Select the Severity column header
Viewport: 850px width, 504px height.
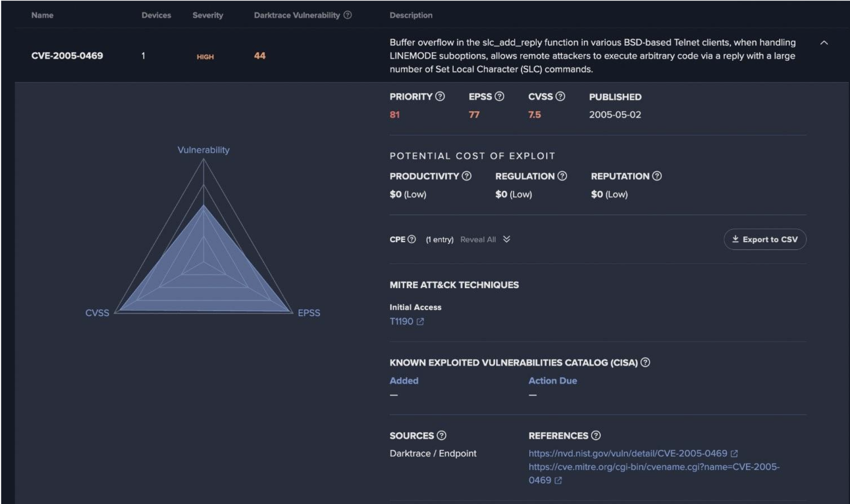pyautogui.click(x=208, y=15)
